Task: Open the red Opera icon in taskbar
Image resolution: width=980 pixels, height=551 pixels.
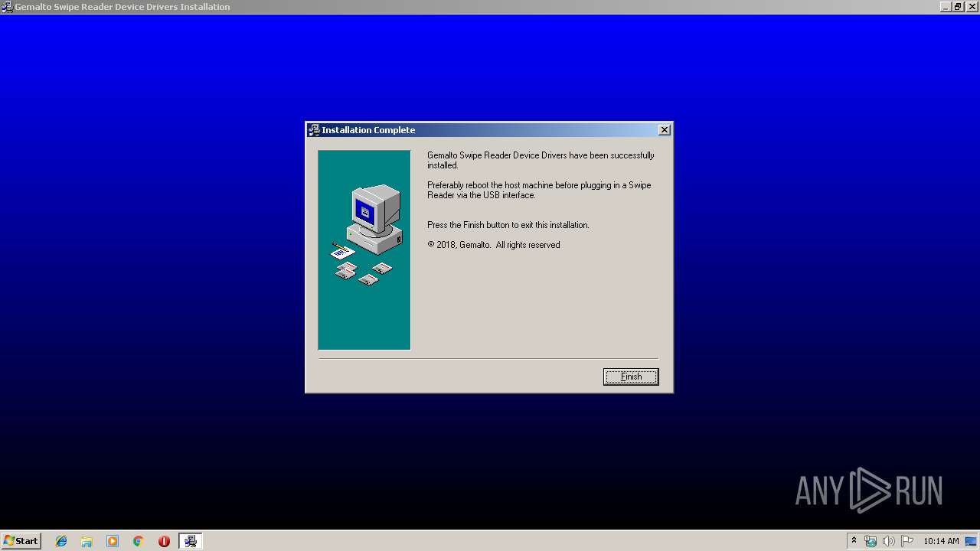Action: (x=164, y=541)
